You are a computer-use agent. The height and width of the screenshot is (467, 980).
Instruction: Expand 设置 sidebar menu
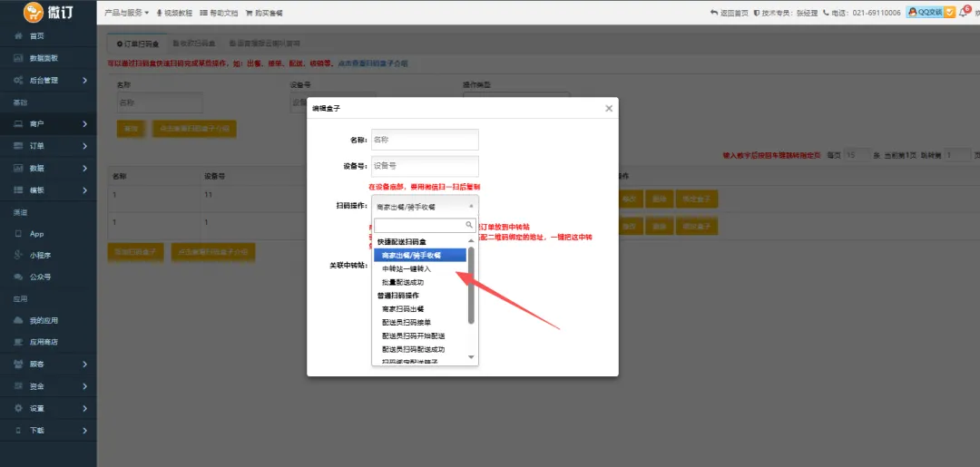point(48,408)
